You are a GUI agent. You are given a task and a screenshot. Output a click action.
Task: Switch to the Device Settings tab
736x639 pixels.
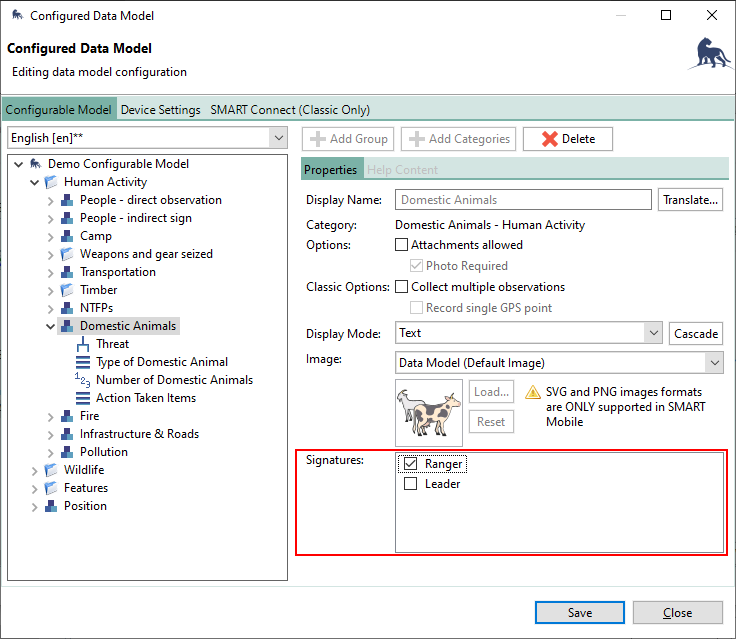click(x=160, y=110)
